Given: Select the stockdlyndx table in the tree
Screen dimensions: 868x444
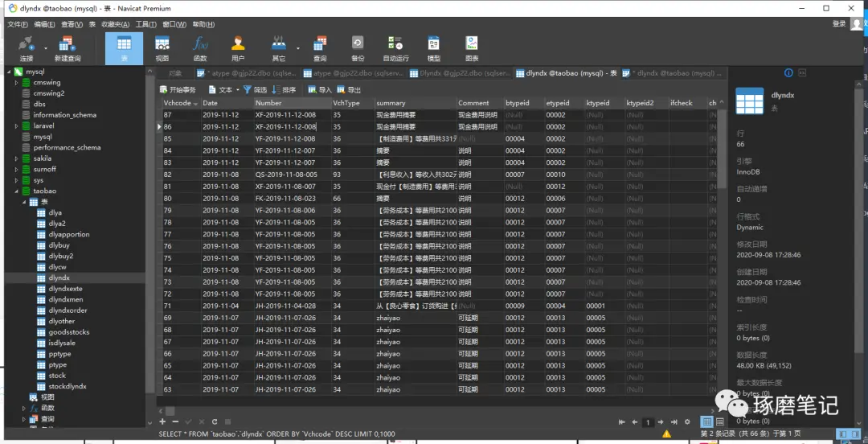Looking at the screenshot, I should [68, 386].
